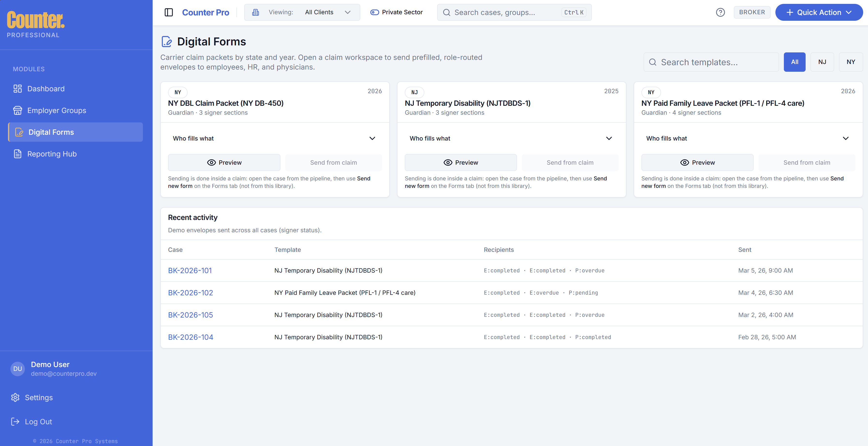This screenshot has width=868, height=446.
Task: Click the Search templates field
Action: 711,62
